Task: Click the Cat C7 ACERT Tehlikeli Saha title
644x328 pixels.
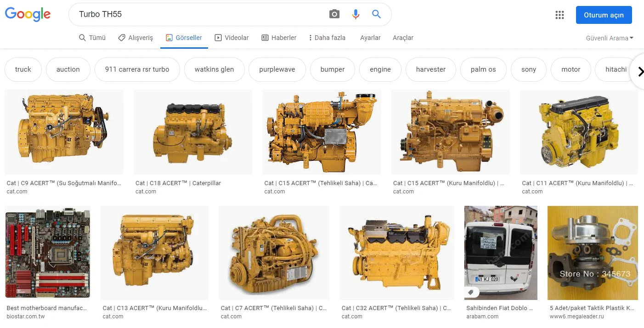Action: pyautogui.click(x=274, y=308)
